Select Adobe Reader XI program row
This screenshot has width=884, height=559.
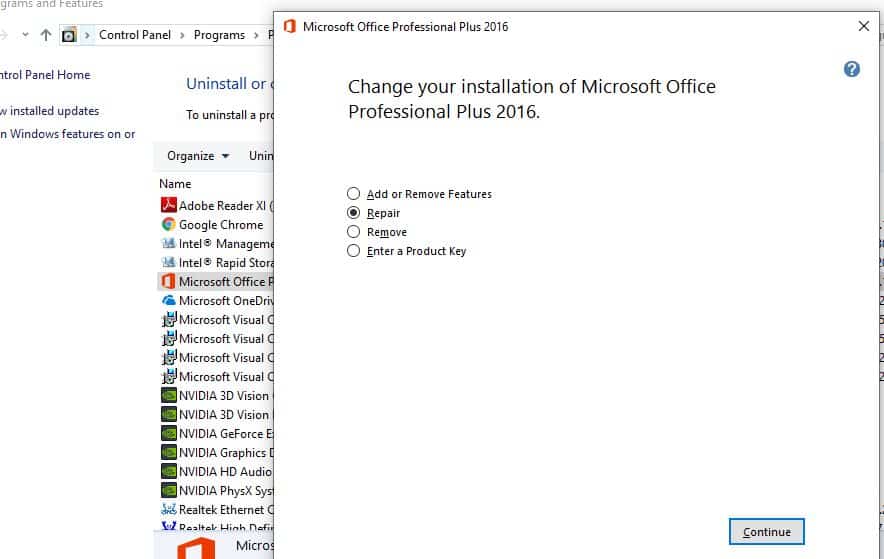tap(216, 205)
